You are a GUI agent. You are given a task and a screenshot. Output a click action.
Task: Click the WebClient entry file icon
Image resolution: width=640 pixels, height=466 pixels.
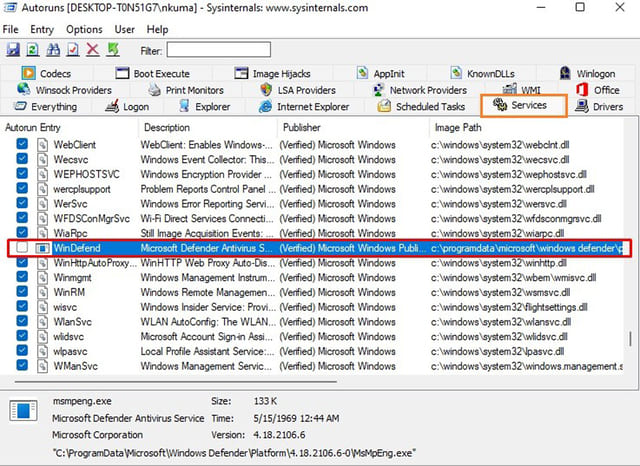click(x=42, y=145)
